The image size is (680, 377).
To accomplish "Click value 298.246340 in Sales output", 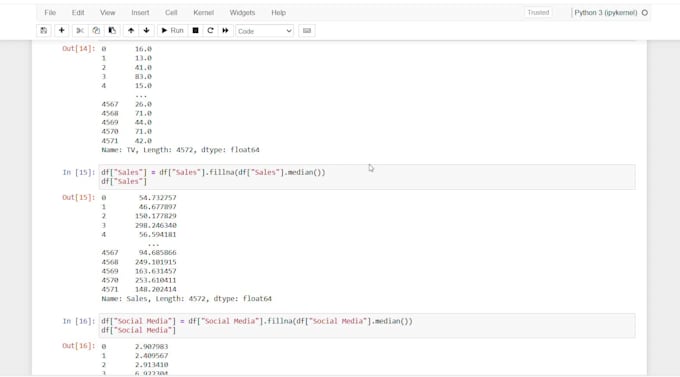I will pos(155,225).
